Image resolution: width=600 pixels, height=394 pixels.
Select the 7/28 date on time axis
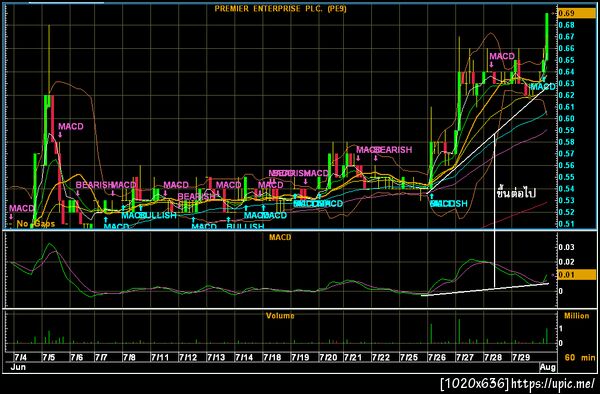pyautogui.click(x=493, y=358)
